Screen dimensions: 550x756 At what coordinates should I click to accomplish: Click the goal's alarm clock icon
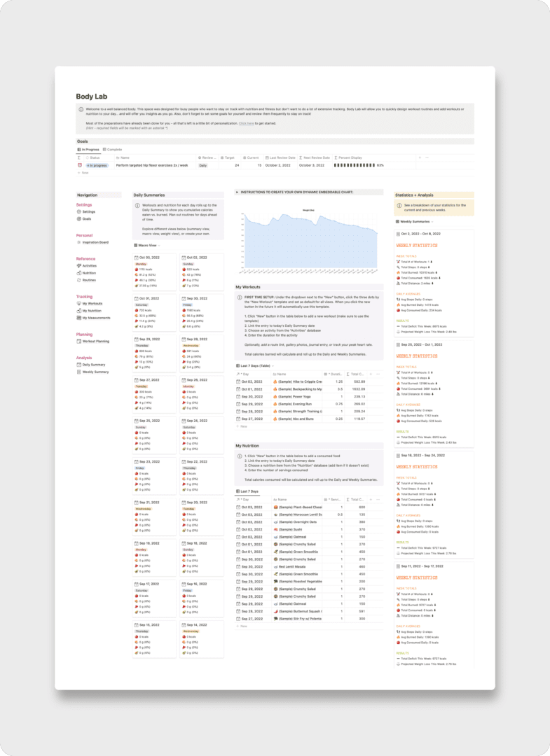(80, 165)
